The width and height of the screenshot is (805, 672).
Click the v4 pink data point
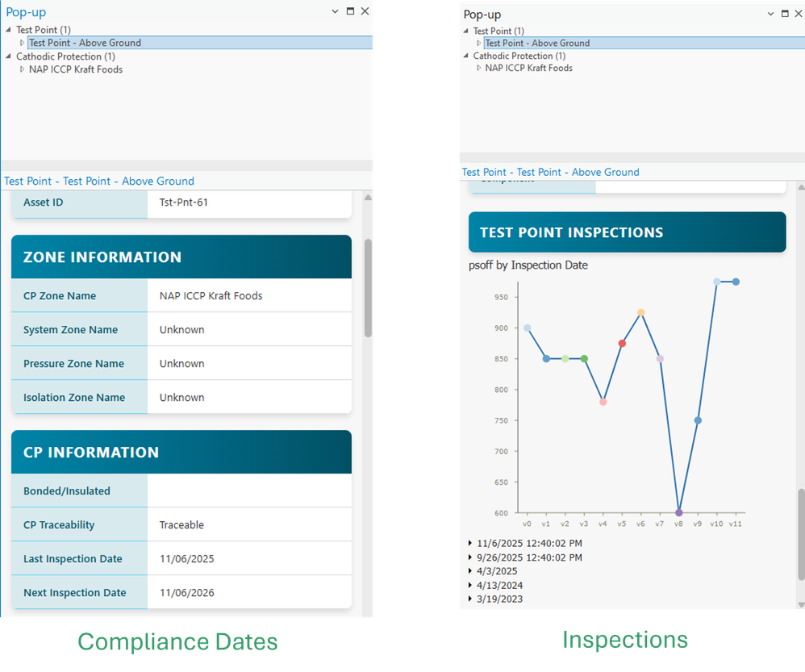point(603,402)
